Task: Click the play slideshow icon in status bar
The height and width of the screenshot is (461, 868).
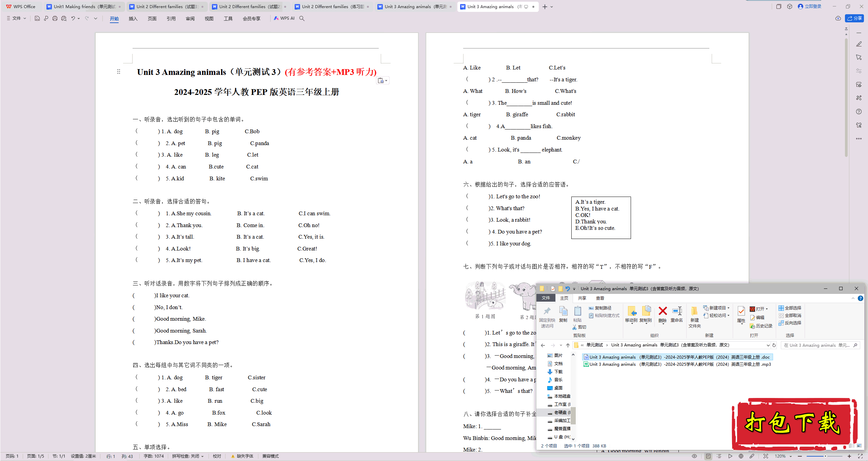Action: click(730, 456)
